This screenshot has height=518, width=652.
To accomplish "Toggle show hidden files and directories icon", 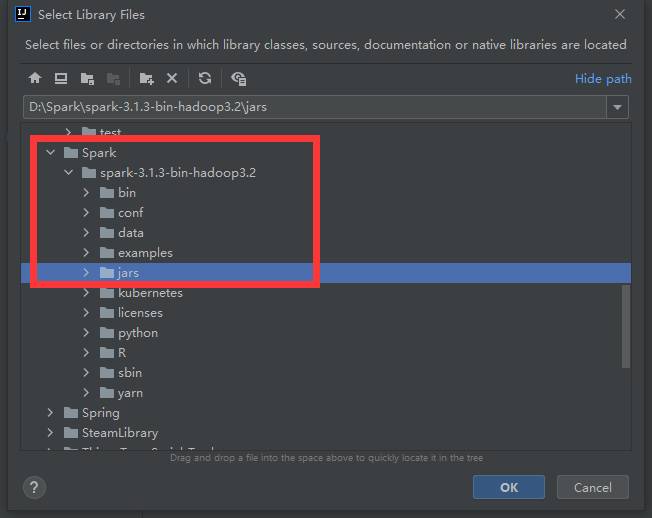I will tap(239, 78).
